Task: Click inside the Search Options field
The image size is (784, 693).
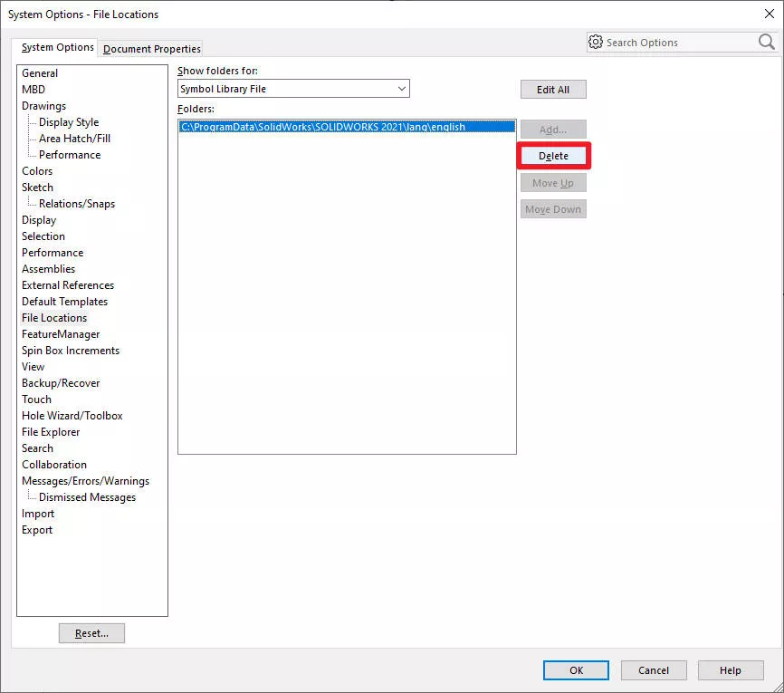Action: click(x=679, y=42)
